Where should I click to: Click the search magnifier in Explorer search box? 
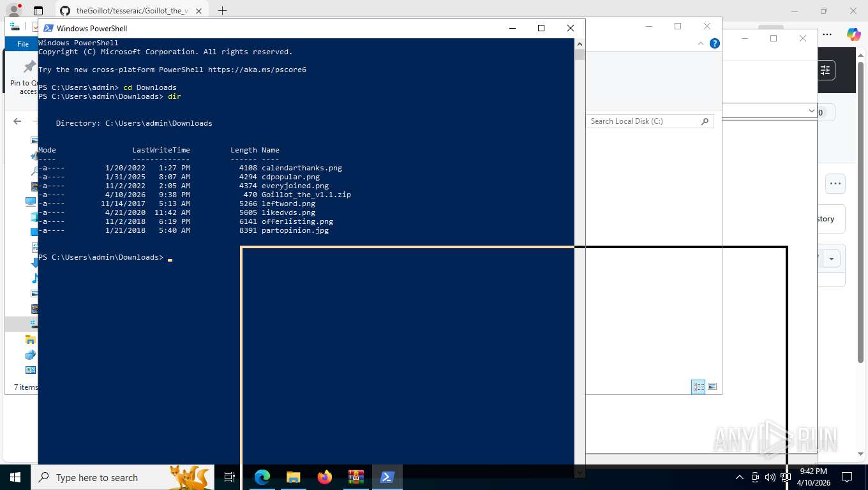point(705,121)
